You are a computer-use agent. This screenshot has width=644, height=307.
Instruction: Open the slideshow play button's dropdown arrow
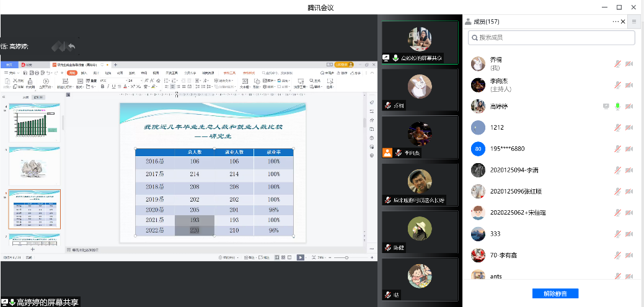pyautogui.click(x=307, y=257)
